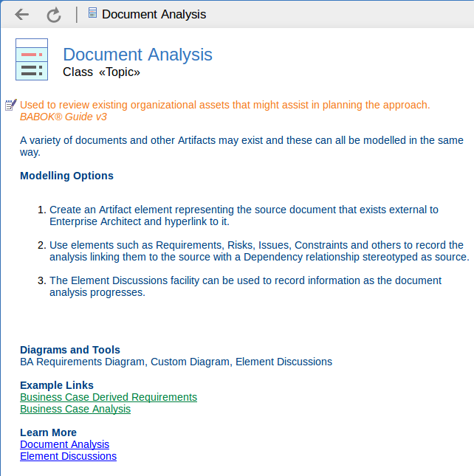Click the Document Analysis title in the top bar
The height and width of the screenshot is (476, 474).
pyautogui.click(x=154, y=15)
